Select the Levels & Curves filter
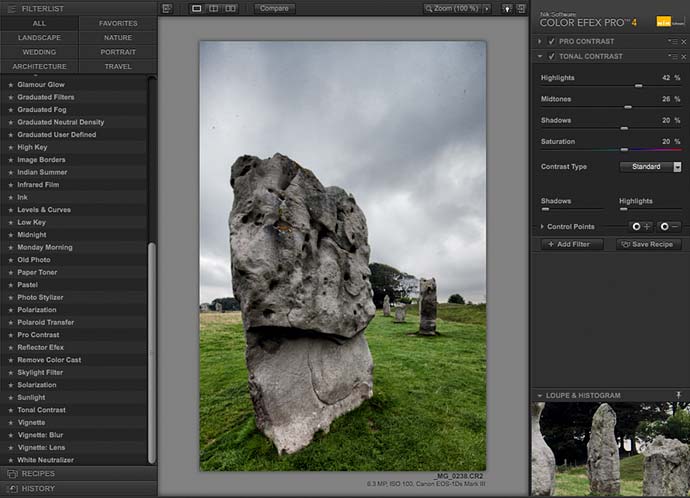 click(44, 210)
